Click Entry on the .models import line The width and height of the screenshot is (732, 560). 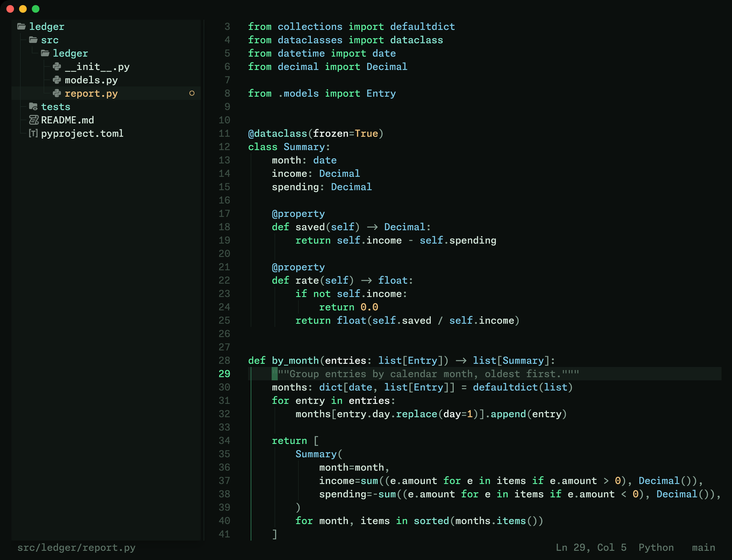click(381, 93)
